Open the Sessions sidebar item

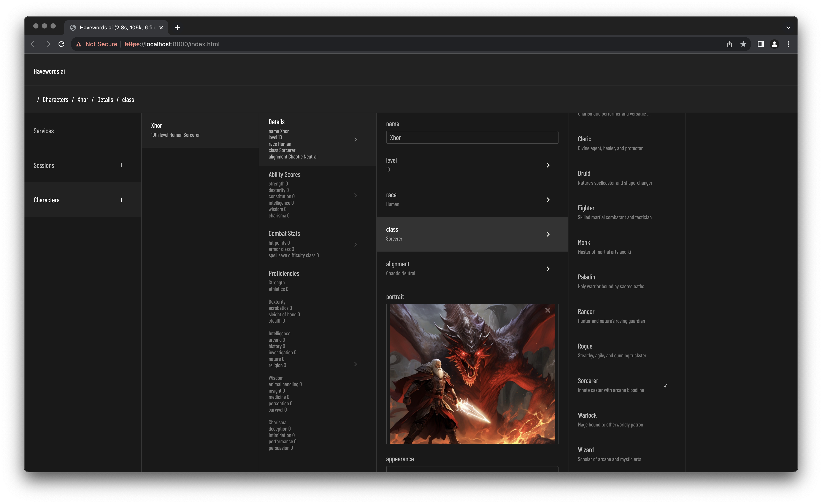(44, 165)
